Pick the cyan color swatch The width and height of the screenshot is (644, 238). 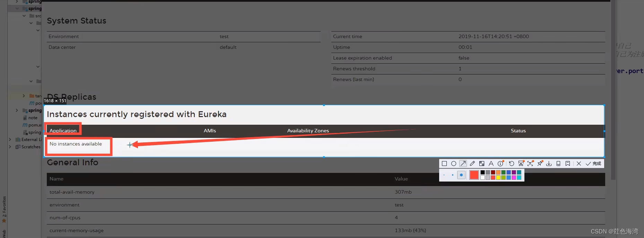519,177
